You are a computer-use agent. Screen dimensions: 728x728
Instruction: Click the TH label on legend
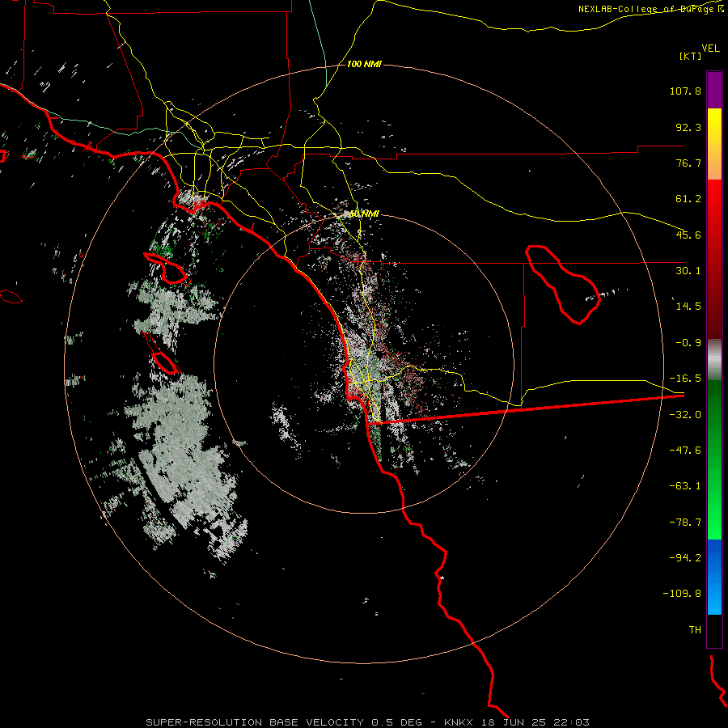pos(695,630)
